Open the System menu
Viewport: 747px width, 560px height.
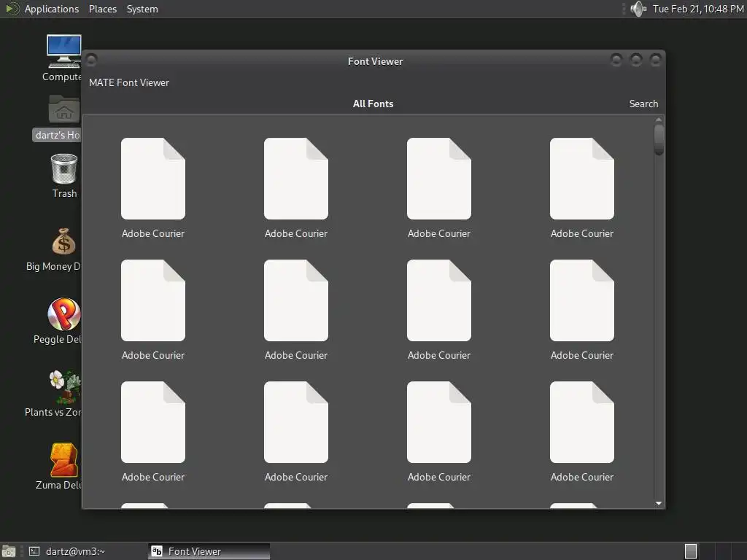click(x=142, y=9)
